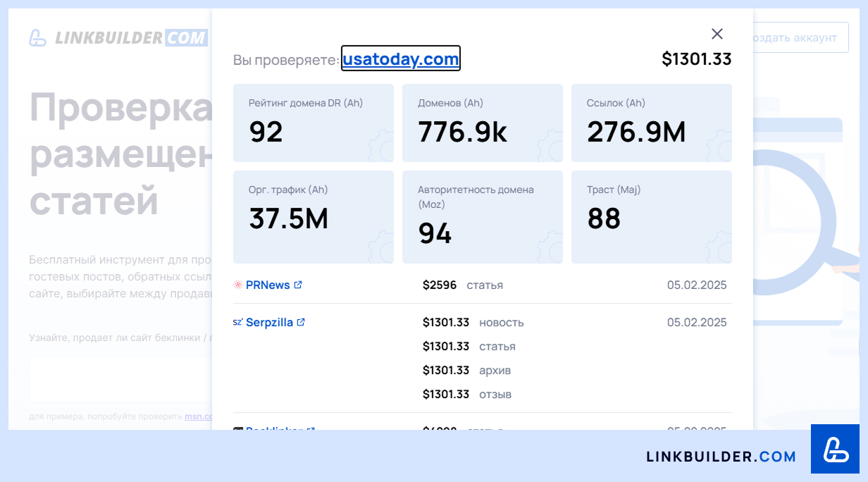The height and width of the screenshot is (482, 868).
Task: Click the Serpzilla новость price row
Action: pyautogui.click(x=473, y=322)
